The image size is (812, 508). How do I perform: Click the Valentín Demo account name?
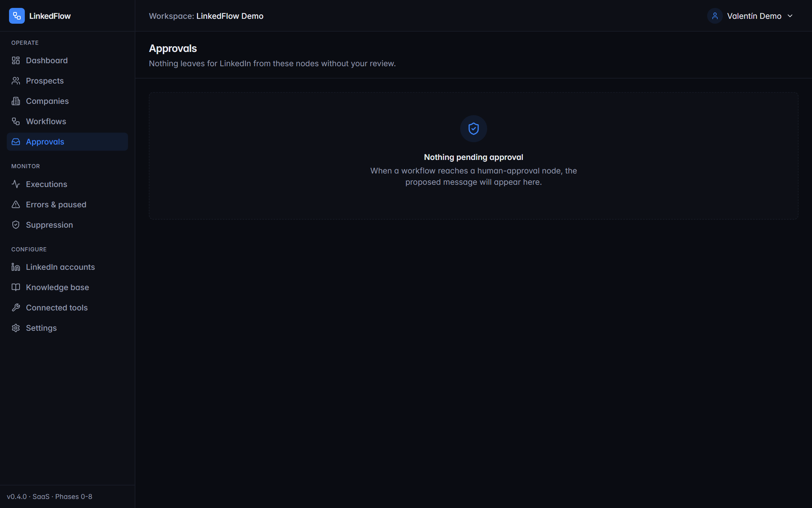click(754, 16)
